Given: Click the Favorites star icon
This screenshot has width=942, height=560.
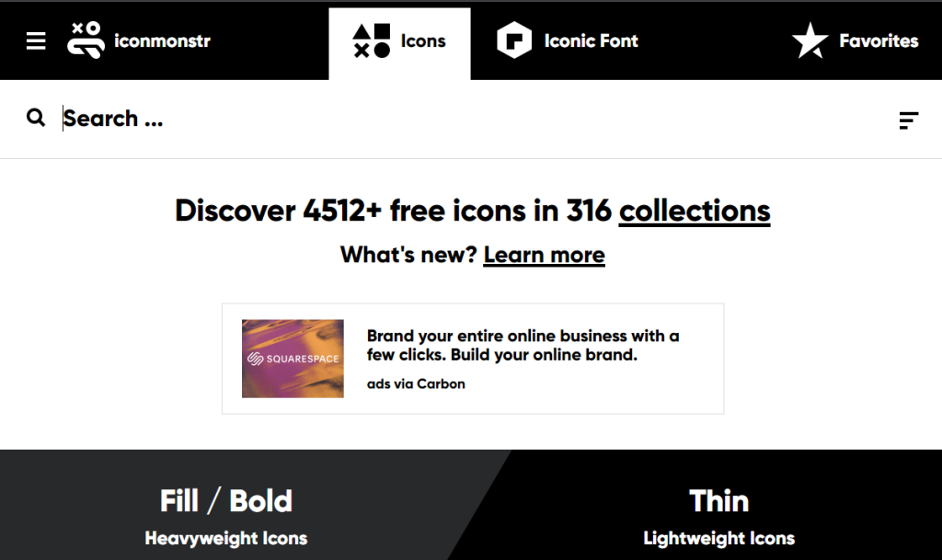Looking at the screenshot, I should 810,41.
